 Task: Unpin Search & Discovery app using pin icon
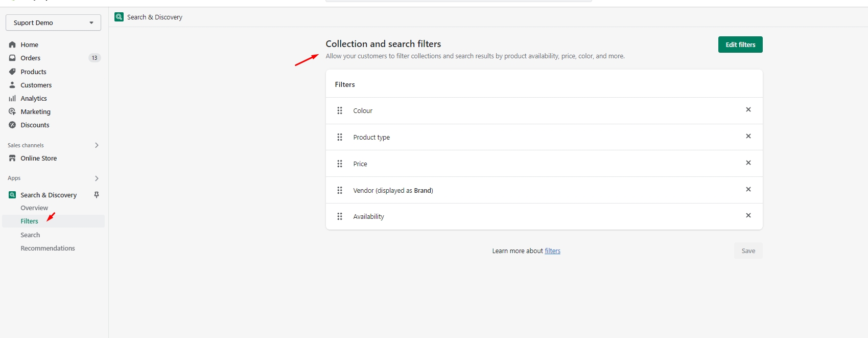[x=97, y=195]
